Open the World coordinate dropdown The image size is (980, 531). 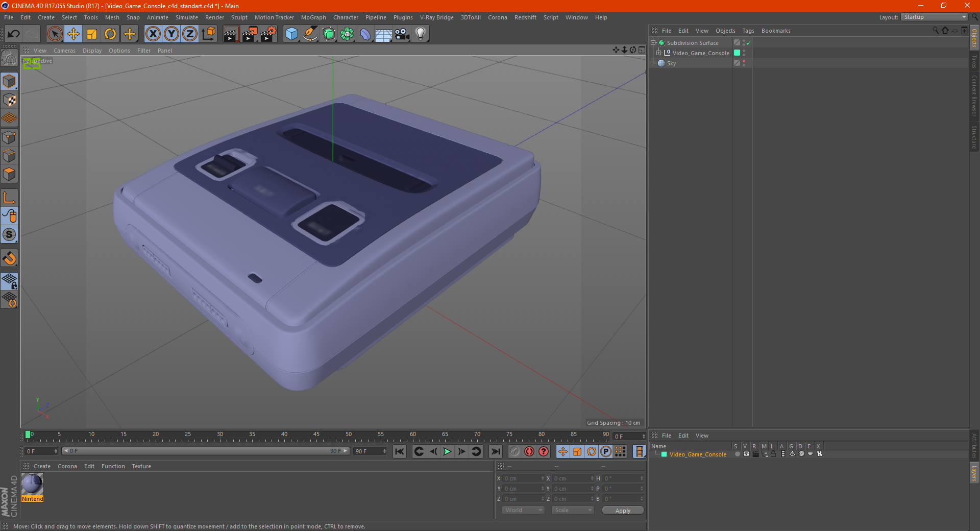(x=523, y=510)
